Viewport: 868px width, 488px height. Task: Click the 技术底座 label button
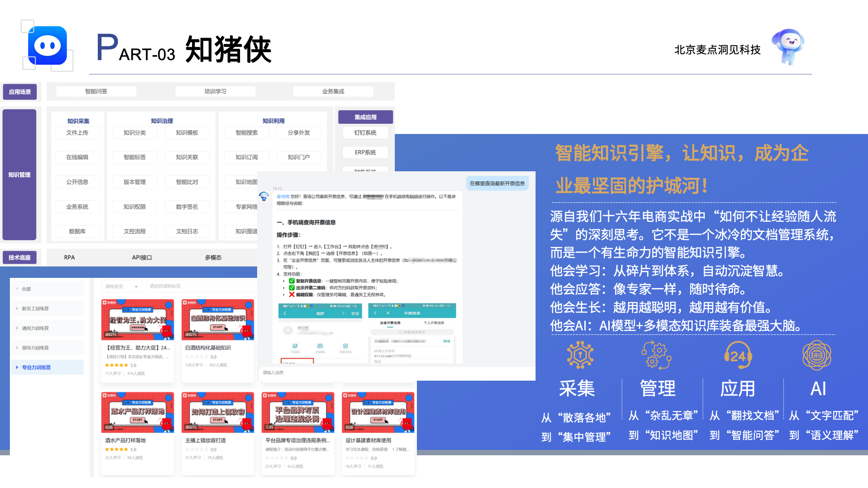pyautogui.click(x=20, y=257)
